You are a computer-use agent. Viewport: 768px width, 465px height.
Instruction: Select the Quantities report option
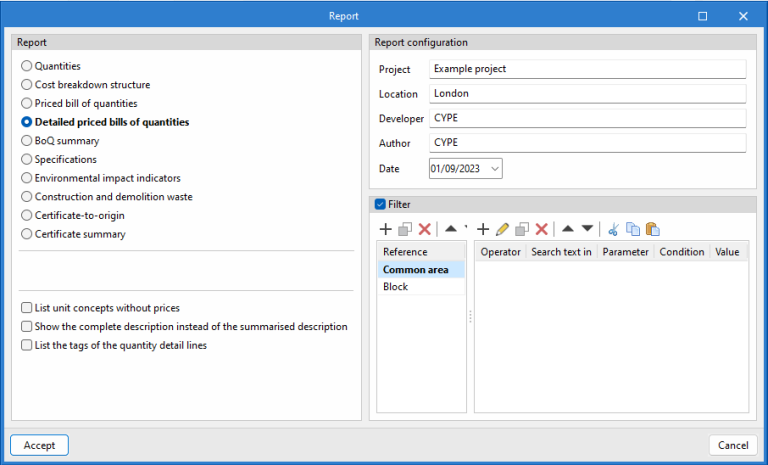coord(51,66)
